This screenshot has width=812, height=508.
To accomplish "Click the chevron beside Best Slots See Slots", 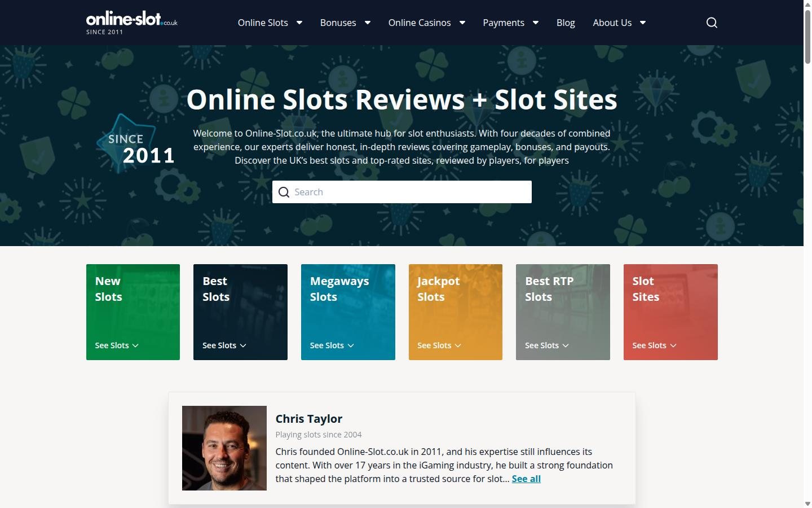I will pyautogui.click(x=243, y=345).
